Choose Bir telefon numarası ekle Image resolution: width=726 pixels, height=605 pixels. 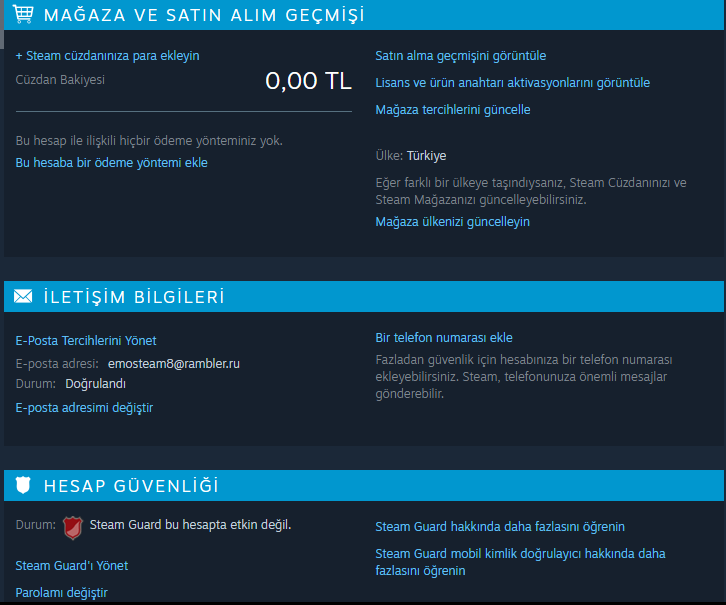444,338
